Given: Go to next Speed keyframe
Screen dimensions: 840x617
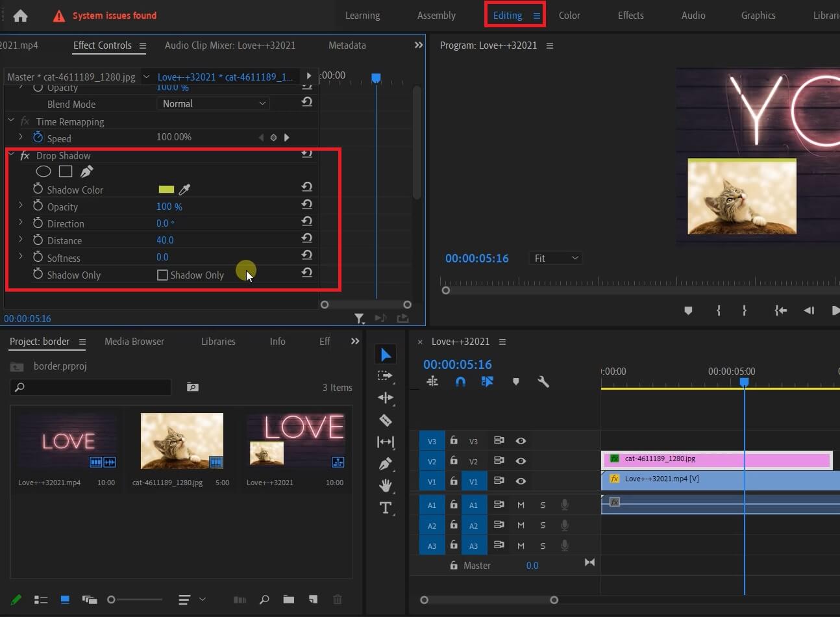Looking at the screenshot, I should click(x=286, y=138).
